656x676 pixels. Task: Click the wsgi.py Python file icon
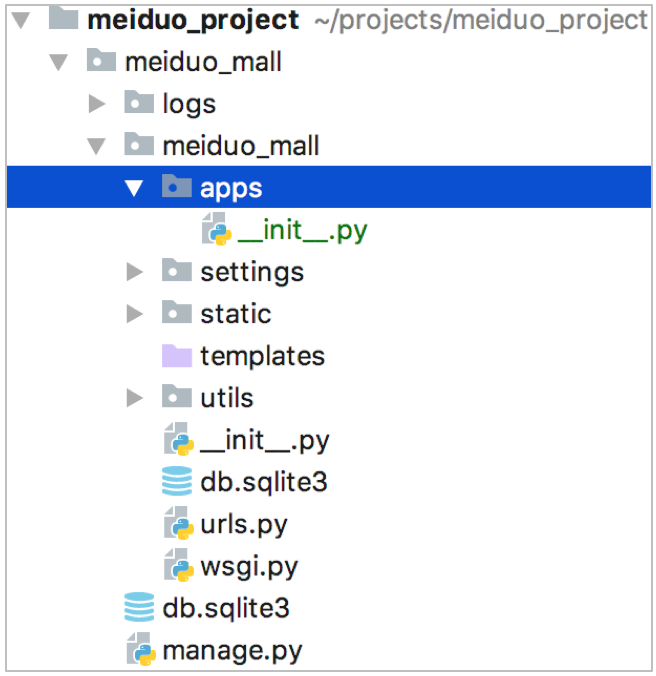point(177,567)
